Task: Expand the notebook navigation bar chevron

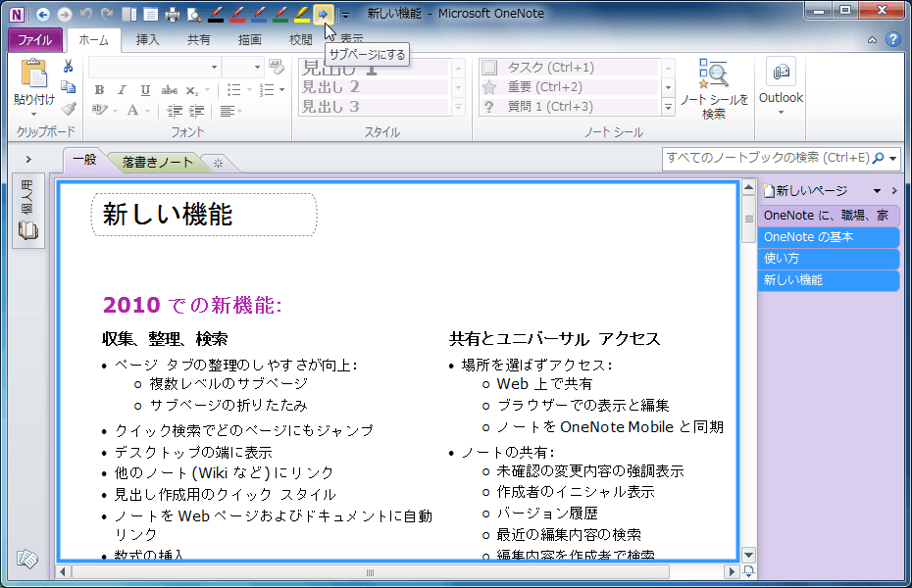Action: click(27, 159)
